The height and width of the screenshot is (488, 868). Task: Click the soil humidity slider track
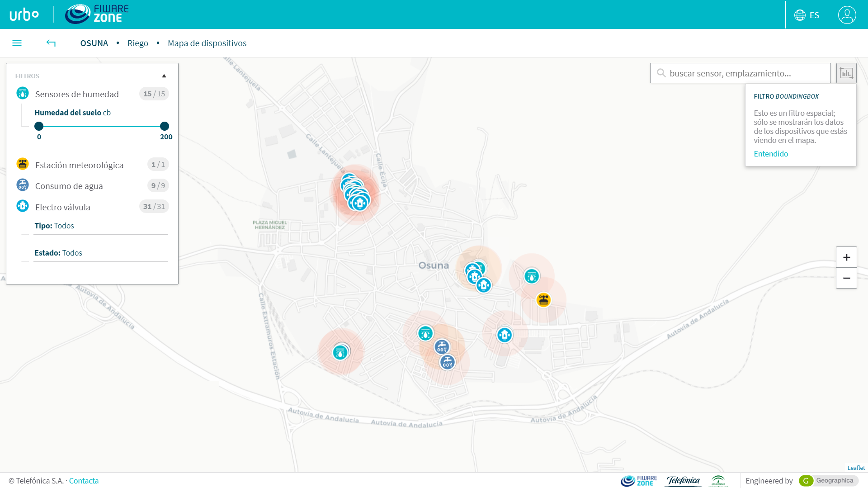point(102,126)
